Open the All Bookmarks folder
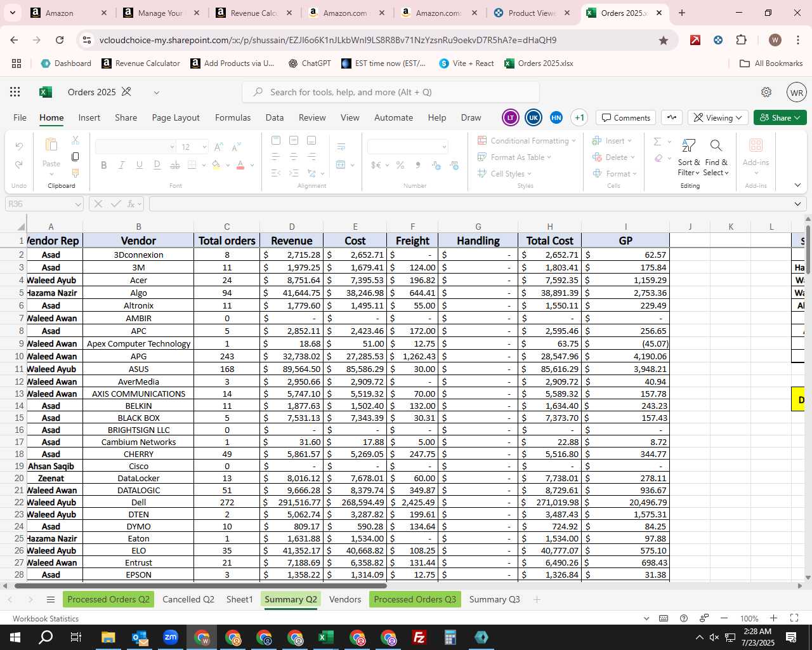This screenshot has height=650, width=812. (771, 63)
